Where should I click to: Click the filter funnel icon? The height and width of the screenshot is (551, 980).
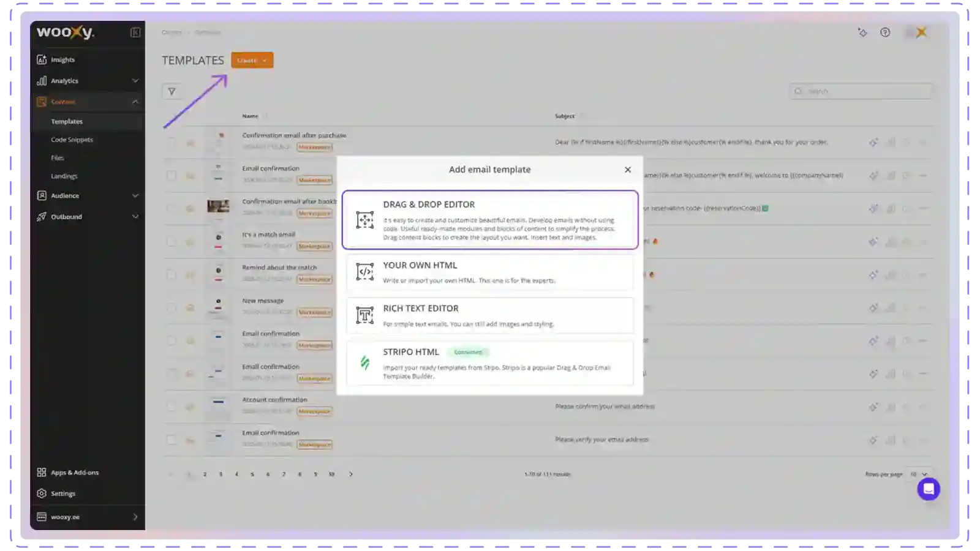[171, 92]
